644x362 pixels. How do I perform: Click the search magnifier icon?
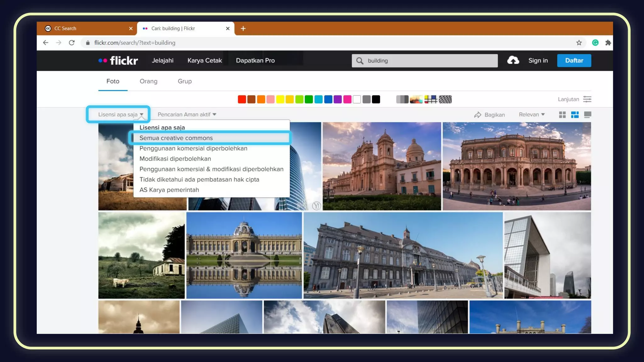tap(360, 61)
